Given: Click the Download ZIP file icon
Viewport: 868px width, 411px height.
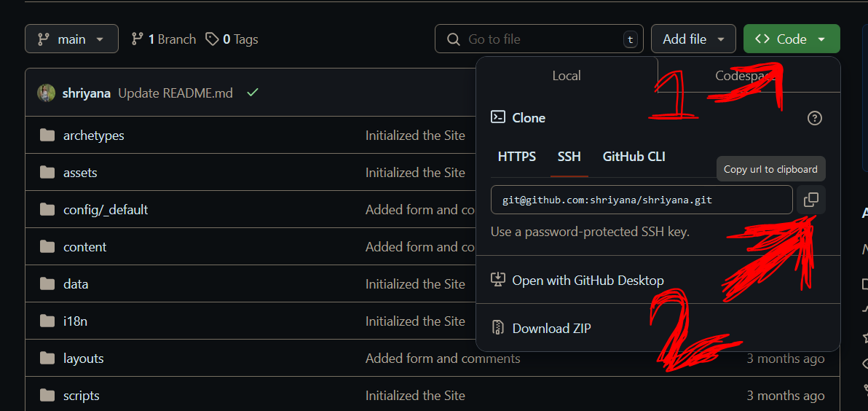Looking at the screenshot, I should (498, 328).
